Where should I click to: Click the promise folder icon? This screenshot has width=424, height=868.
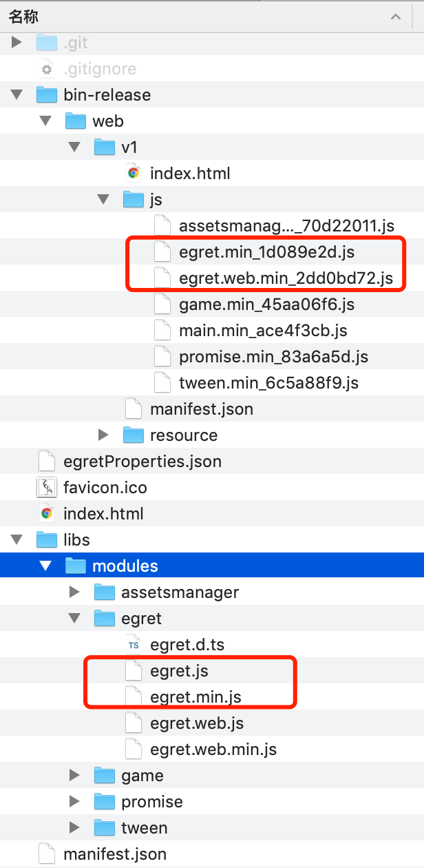(x=104, y=802)
